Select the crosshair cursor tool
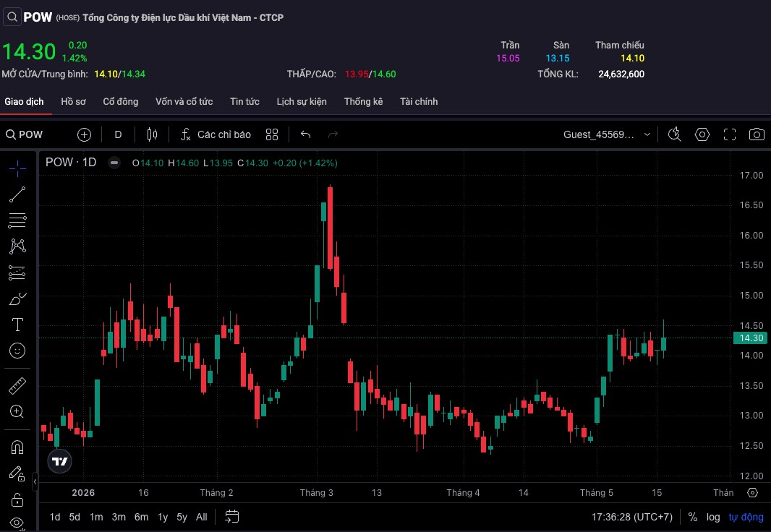Viewport: 771px width, 532px height. click(x=17, y=168)
